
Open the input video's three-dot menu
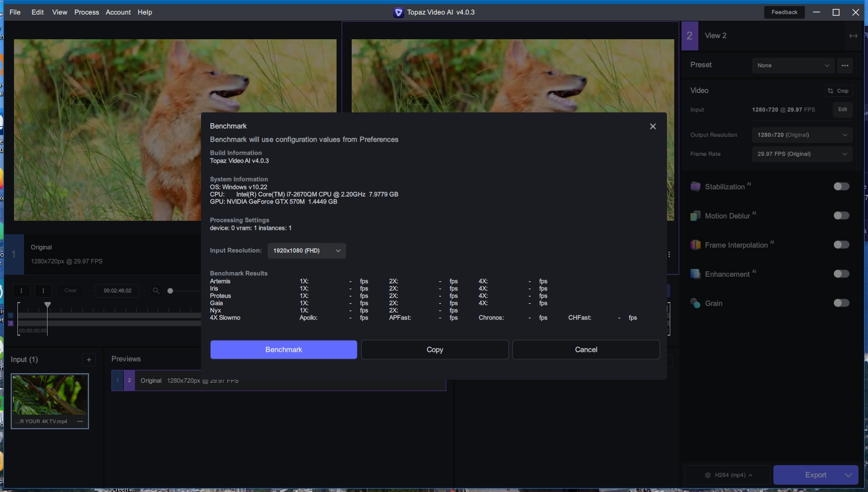80,421
